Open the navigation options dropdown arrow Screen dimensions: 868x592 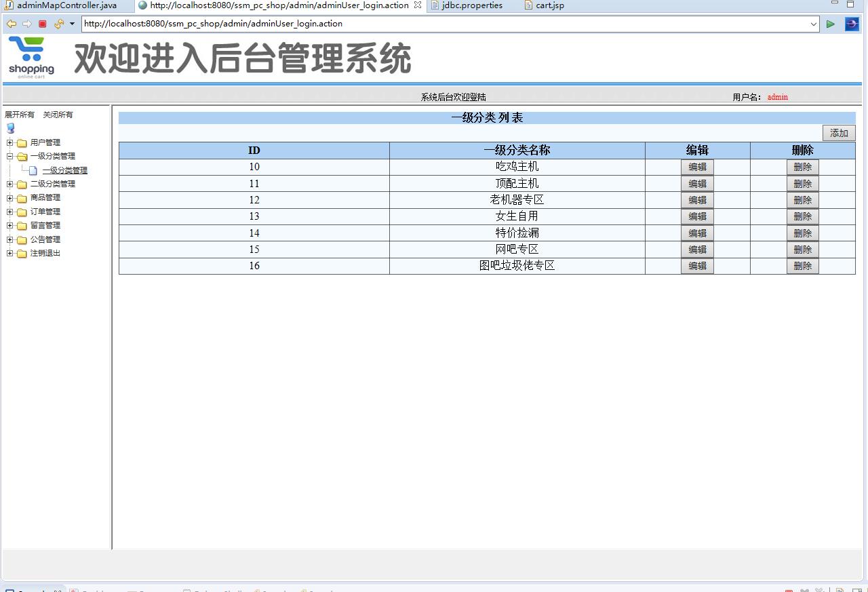(72, 24)
